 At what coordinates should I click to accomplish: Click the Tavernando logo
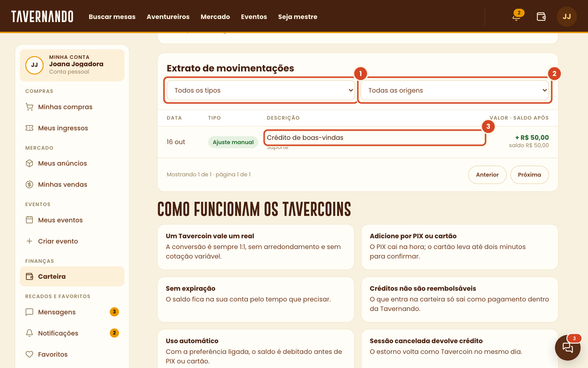(x=42, y=17)
